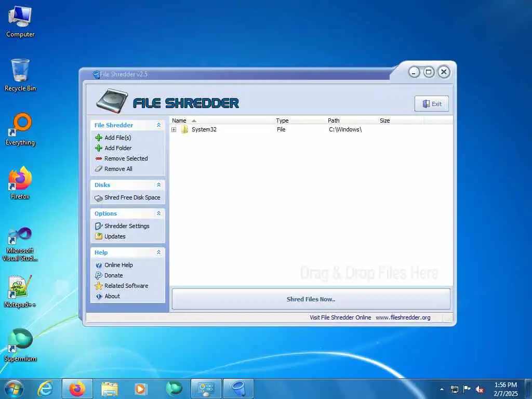
Task: Show hidden tray icons arrow
Action: [442, 389]
